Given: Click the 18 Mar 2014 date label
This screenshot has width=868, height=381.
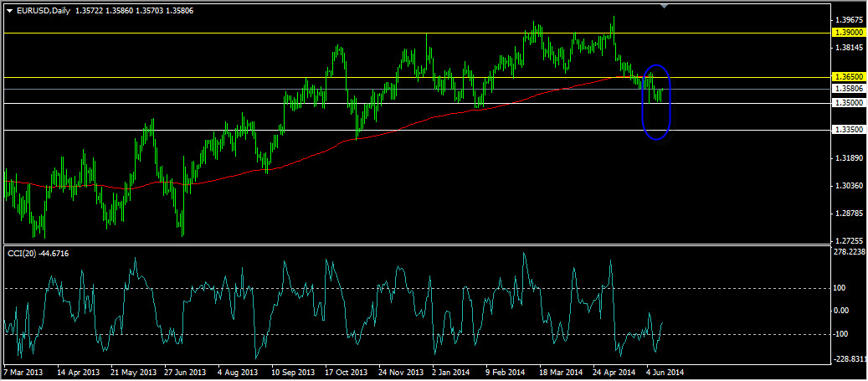Looking at the screenshot, I should (x=562, y=373).
